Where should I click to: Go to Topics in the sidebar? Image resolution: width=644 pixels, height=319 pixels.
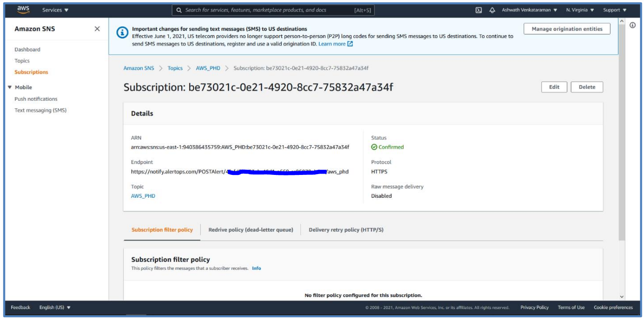[22, 61]
